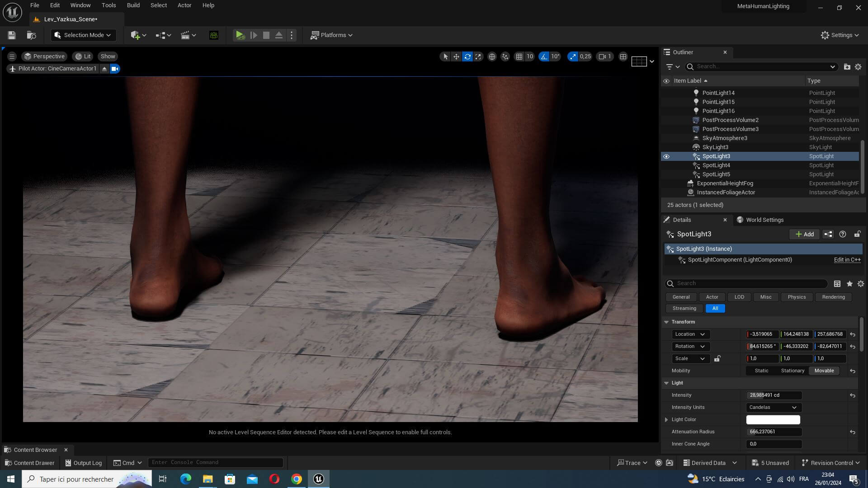Screen dimensions: 868x488
Task: Hide SpotLight3 using its eye icon
Action: tap(666, 156)
